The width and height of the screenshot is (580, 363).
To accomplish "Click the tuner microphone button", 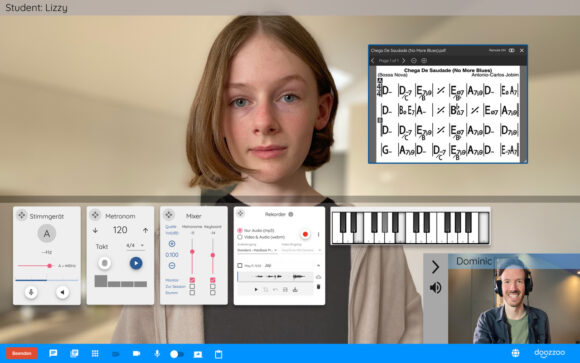I will (31, 292).
